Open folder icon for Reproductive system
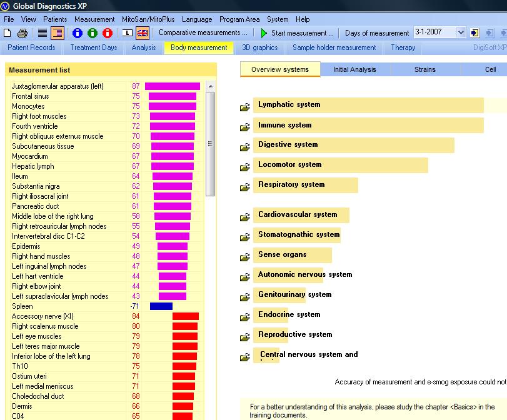507x420 pixels. tap(245, 337)
